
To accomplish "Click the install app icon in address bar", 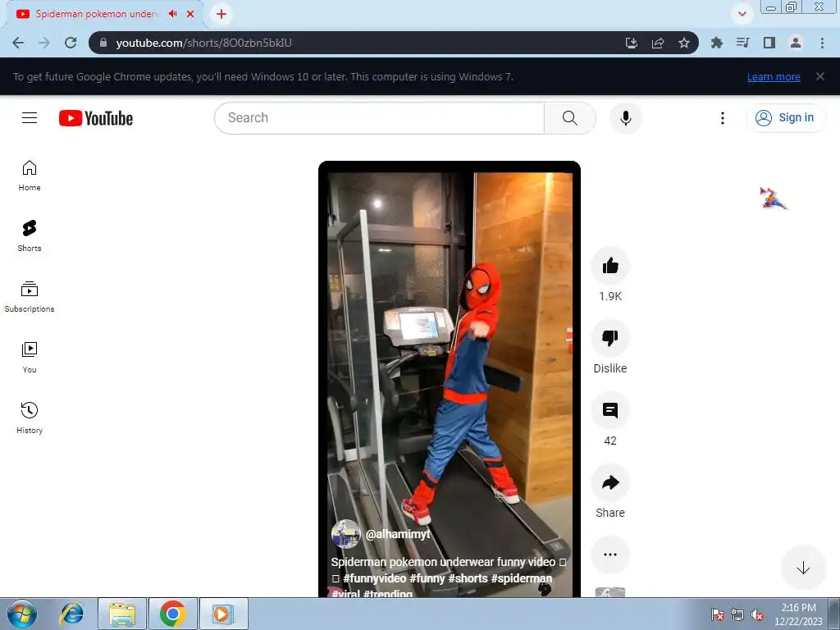I will [x=632, y=43].
